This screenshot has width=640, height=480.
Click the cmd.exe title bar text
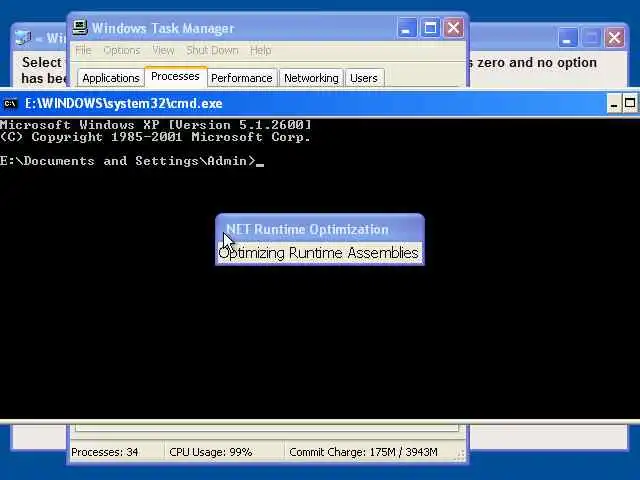point(124,104)
